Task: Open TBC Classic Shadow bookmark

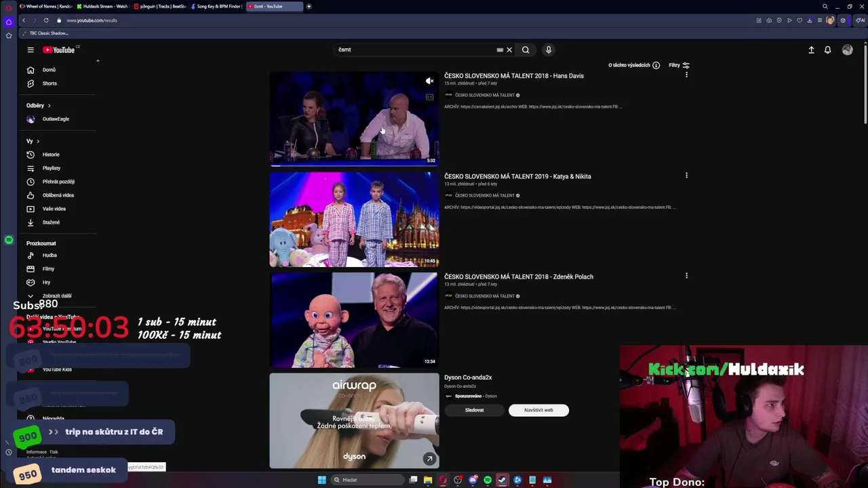Action: point(45,33)
